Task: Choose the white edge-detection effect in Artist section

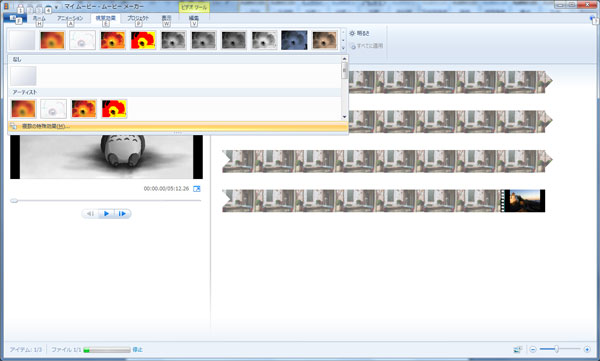Action: [x=53, y=109]
